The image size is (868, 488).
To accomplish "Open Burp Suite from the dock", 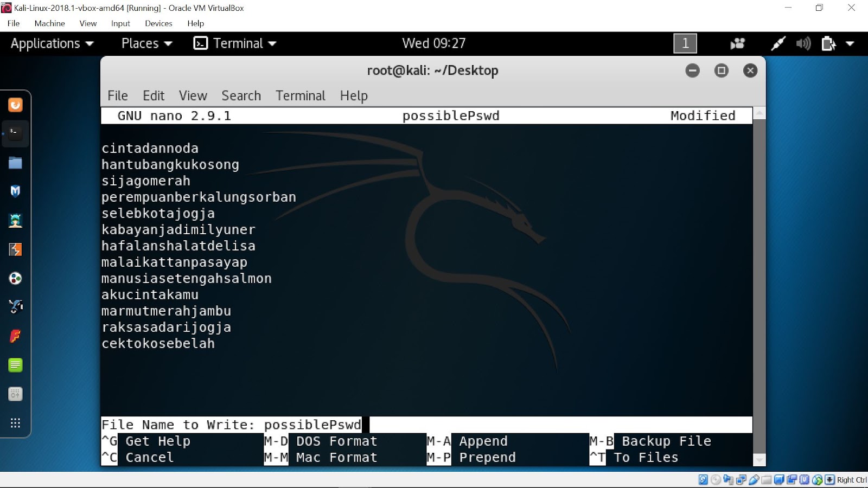I will click(x=15, y=249).
